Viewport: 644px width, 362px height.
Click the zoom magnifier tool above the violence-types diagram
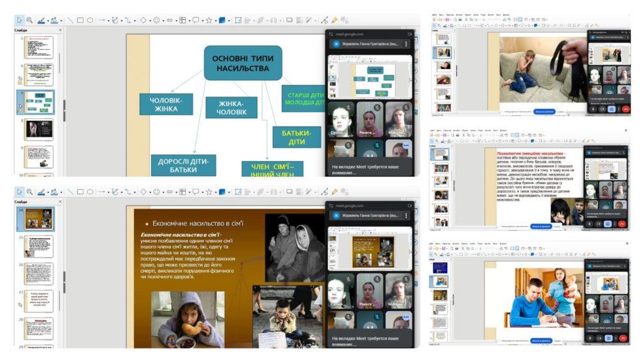coord(29,20)
